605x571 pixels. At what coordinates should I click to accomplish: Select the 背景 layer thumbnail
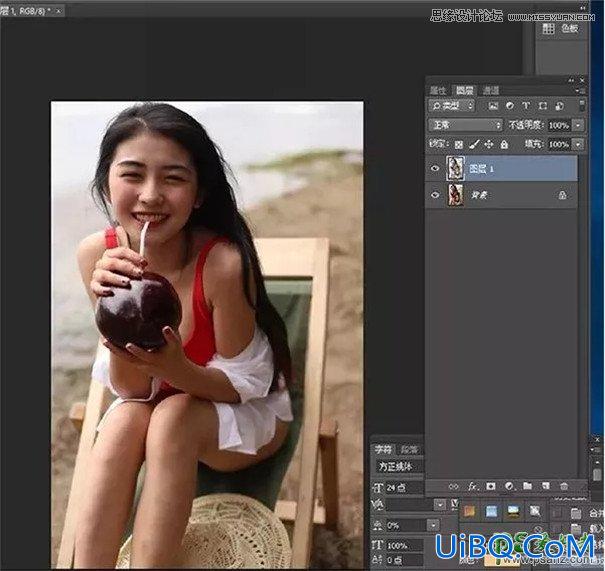click(455, 194)
